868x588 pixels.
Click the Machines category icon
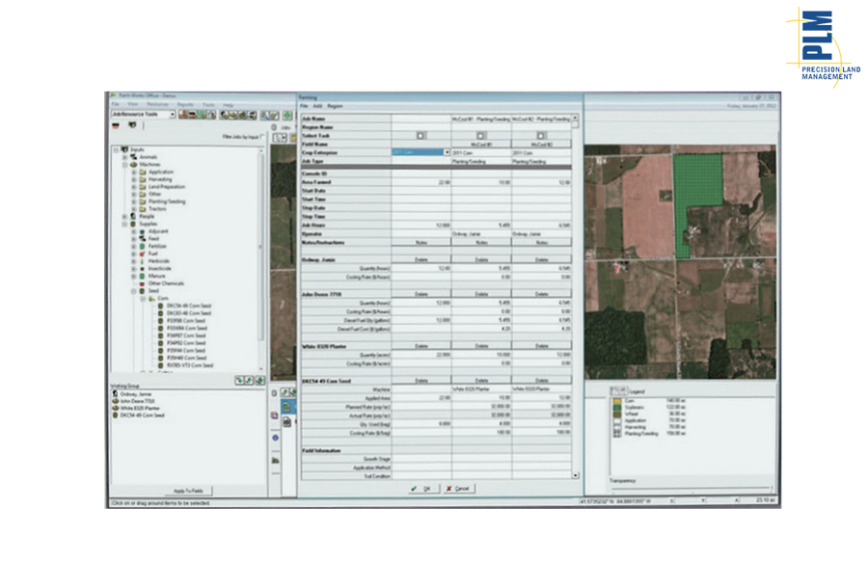133,164
